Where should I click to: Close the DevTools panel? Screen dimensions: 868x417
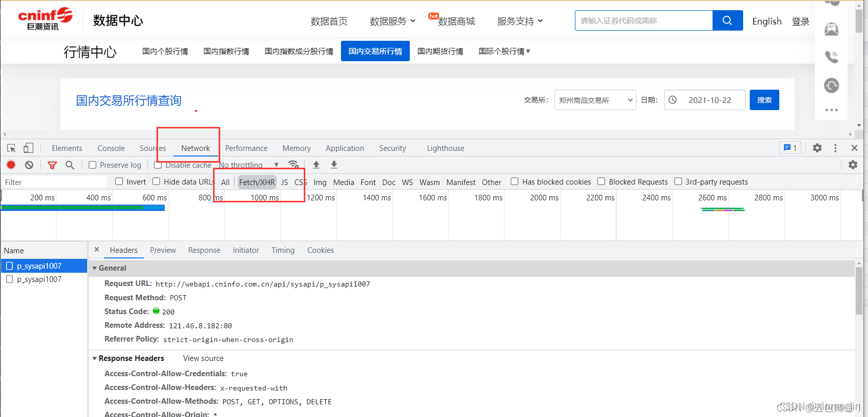(x=854, y=148)
